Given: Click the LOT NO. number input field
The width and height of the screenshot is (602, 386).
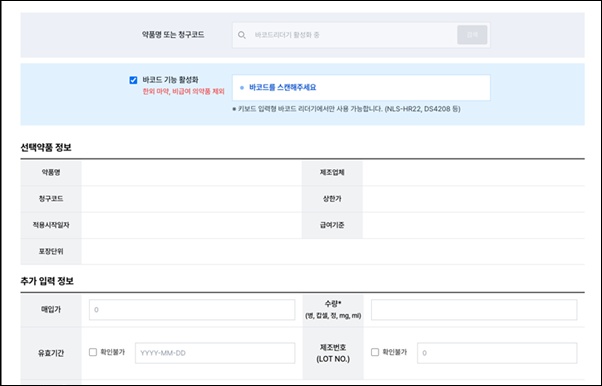Looking at the screenshot, I should [497, 353].
